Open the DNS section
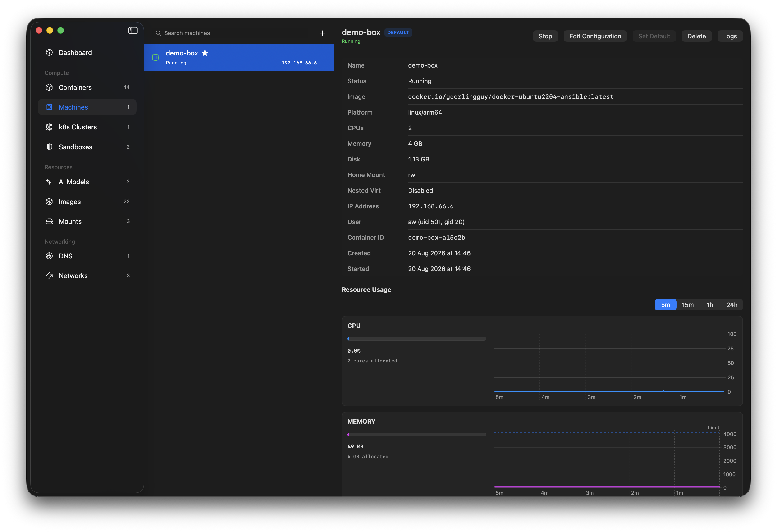 pos(87,256)
